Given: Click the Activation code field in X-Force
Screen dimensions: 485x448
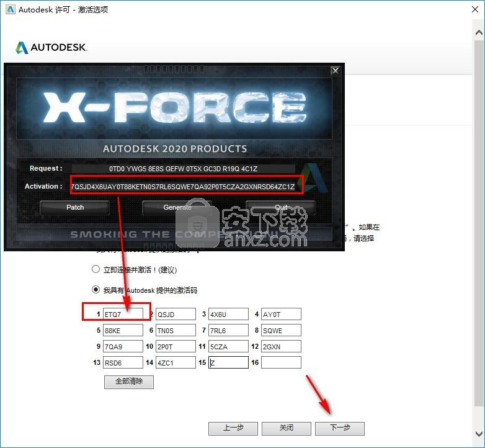Looking at the screenshot, I should pos(183,187).
